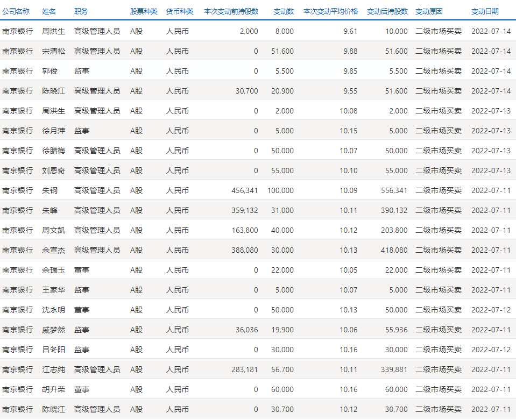This screenshot has height=420, width=516.
Task: Click the change amount 8,000
Action: tap(285, 31)
